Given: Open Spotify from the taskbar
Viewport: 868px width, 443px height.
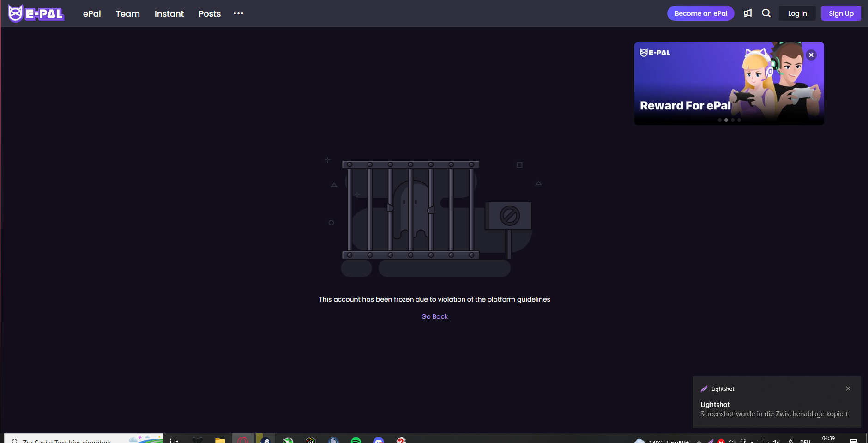Looking at the screenshot, I should click(x=356, y=440).
